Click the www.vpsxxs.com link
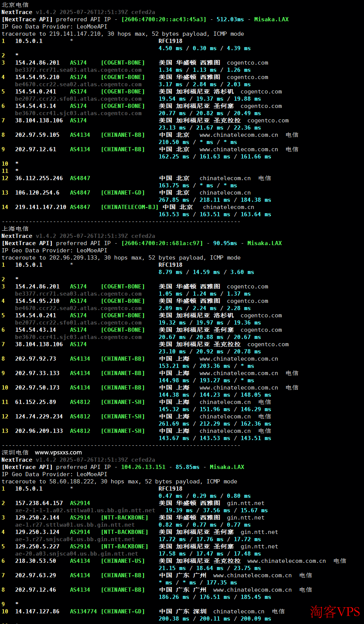The width and height of the screenshot is (364, 624). 58,452
